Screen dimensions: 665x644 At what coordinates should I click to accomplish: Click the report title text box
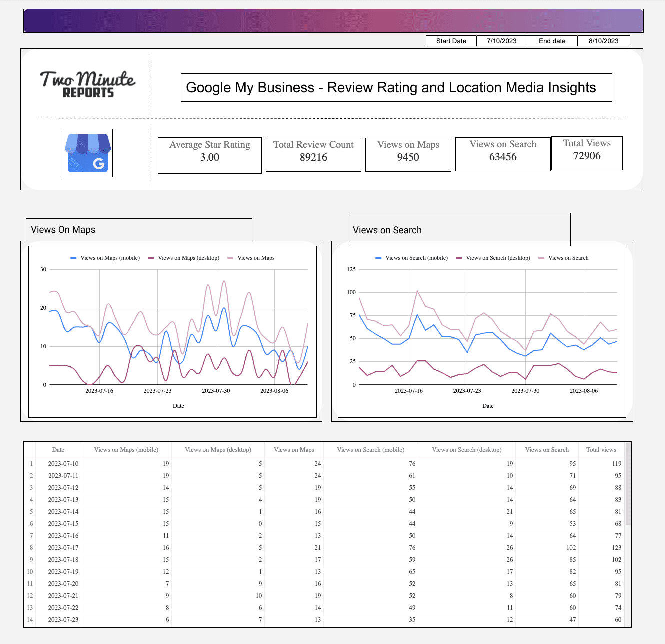396,87
